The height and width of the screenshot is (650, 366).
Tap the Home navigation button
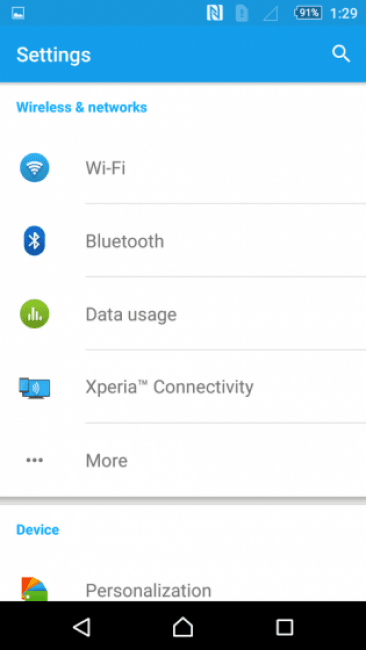tap(183, 626)
